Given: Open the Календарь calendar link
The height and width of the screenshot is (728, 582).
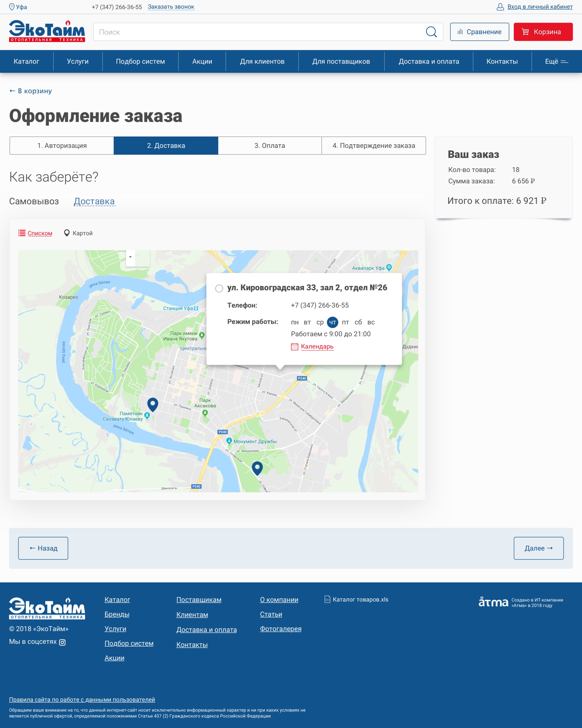Looking at the screenshot, I should [317, 346].
